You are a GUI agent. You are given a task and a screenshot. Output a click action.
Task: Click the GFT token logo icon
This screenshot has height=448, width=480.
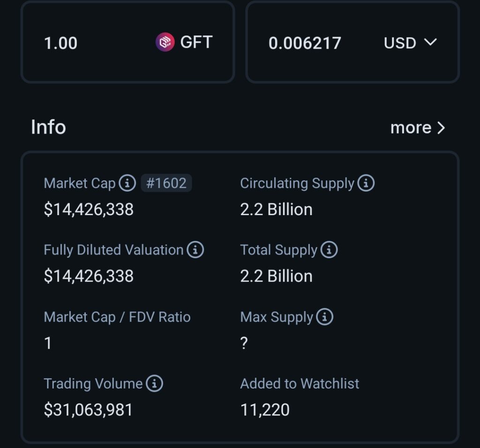click(165, 43)
